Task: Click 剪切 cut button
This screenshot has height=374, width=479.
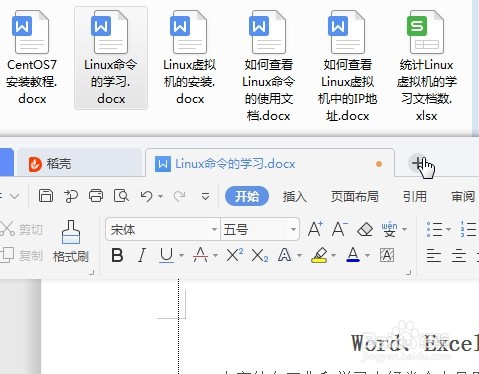Action: coord(21,229)
